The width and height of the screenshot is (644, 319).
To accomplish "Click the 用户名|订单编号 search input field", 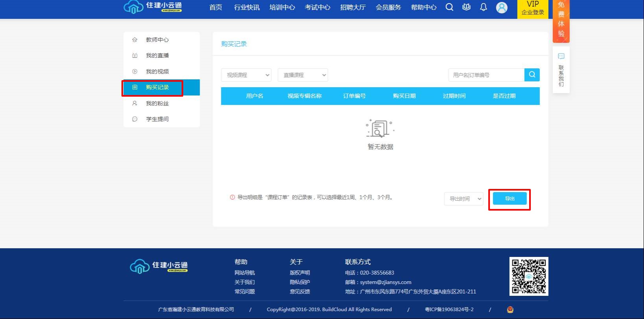I will [486, 75].
